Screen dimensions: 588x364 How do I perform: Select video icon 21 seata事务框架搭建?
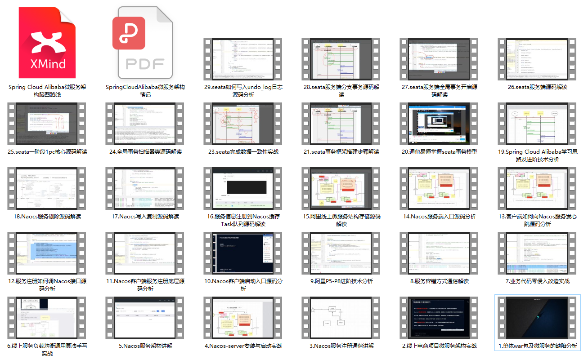click(x=341, y=124)
